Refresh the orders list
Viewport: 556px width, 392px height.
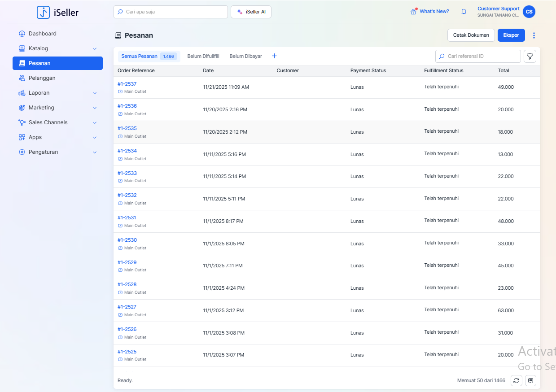pos(517,380)
